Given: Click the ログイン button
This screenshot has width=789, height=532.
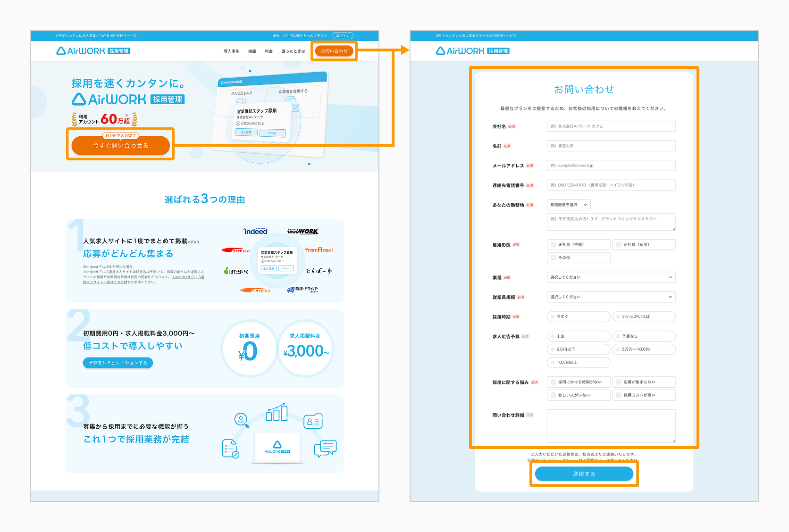Looking at the screenshot, I should [343, 36].
